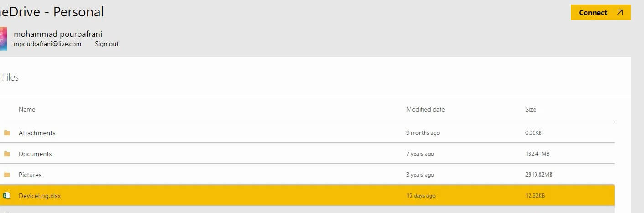Image resolution: width=644 pixels, height=213 pixels.
Task: Sign out of the OneDrive account
Action: [107, 44]
